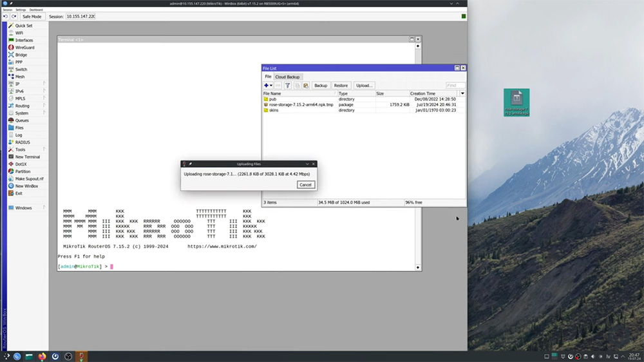
Task: Click the Undo arrow icon in WinBox toolbar
Action: [x=5, y=17]
